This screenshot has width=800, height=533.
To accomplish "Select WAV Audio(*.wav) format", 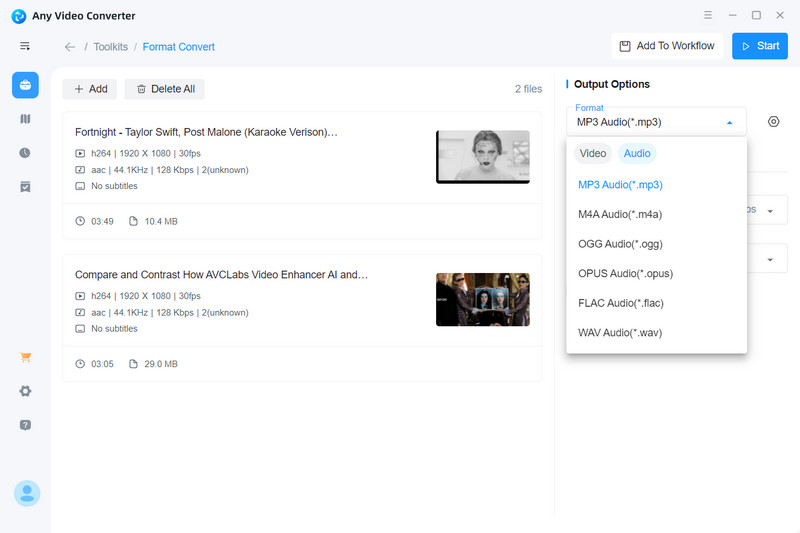I will tap(619, 332).
